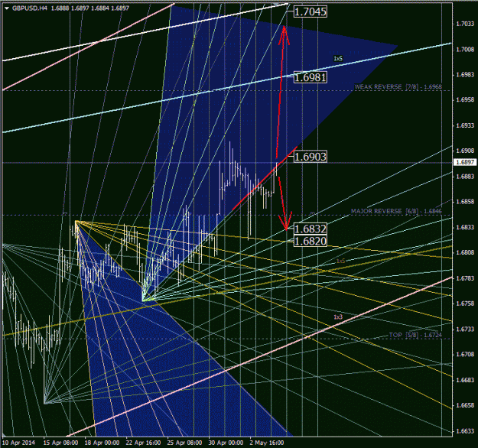
Task: Click the 1.6858 price scale value
Action: (465, 202)
